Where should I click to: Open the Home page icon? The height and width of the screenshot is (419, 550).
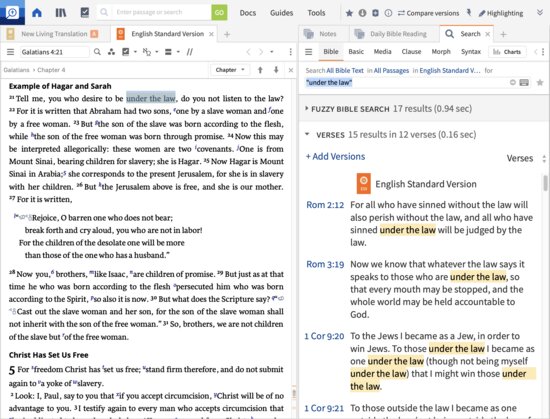tap(37, 13)
